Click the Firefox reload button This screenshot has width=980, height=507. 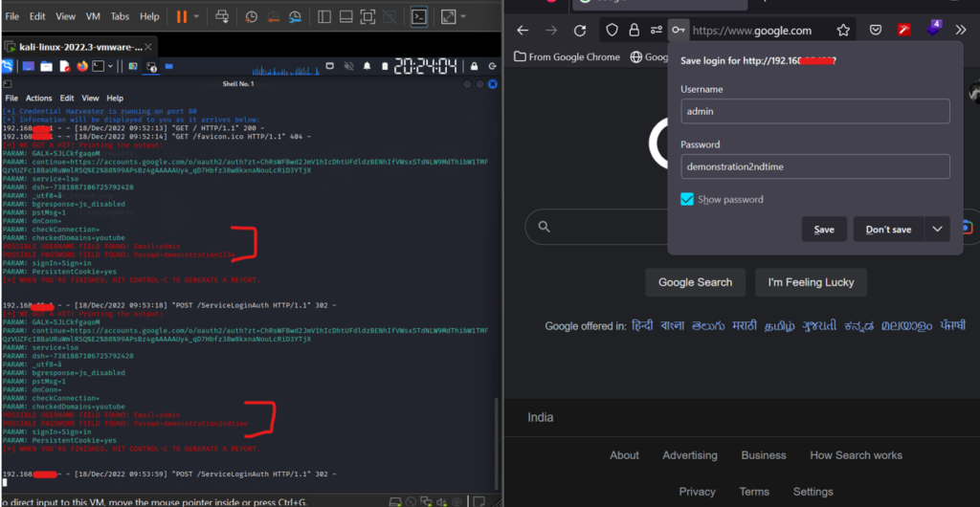click(579, 31)
